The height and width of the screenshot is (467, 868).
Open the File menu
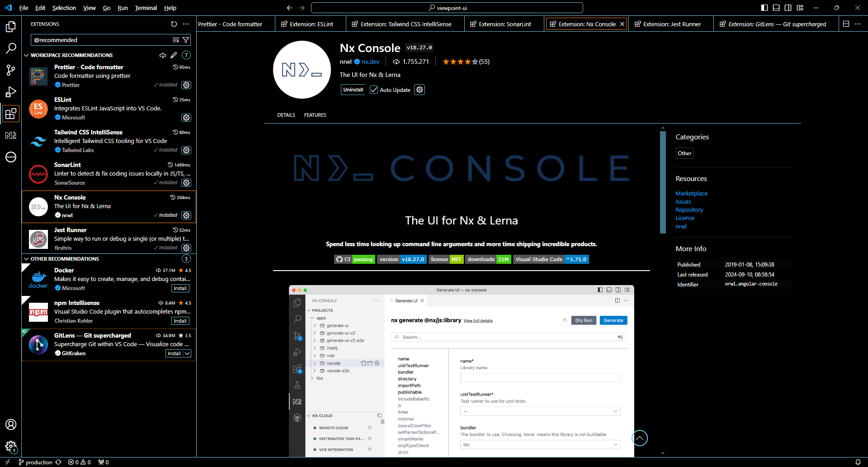(24, 8)
